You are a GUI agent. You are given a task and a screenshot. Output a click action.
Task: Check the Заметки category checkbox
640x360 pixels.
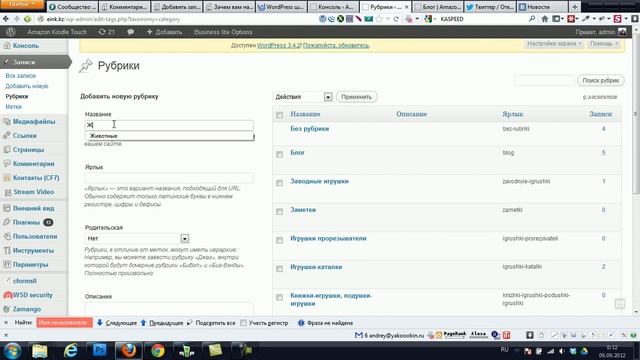[280, 211]
